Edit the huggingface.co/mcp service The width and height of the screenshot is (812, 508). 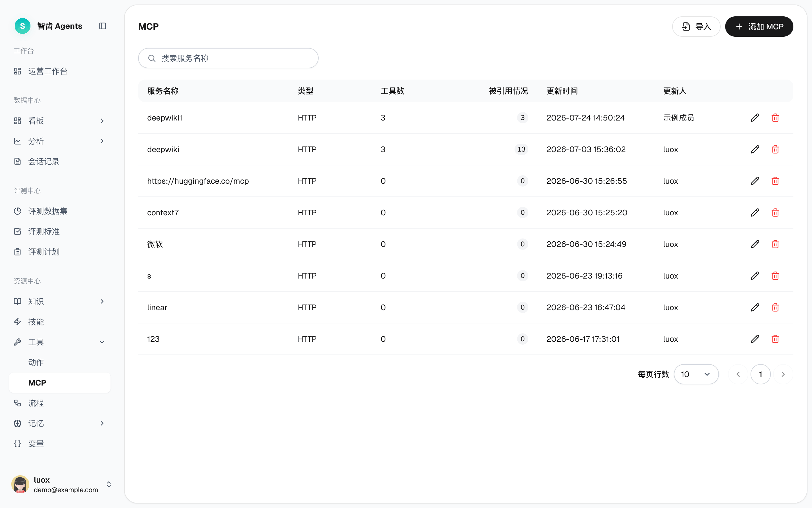tap(755, 181)
